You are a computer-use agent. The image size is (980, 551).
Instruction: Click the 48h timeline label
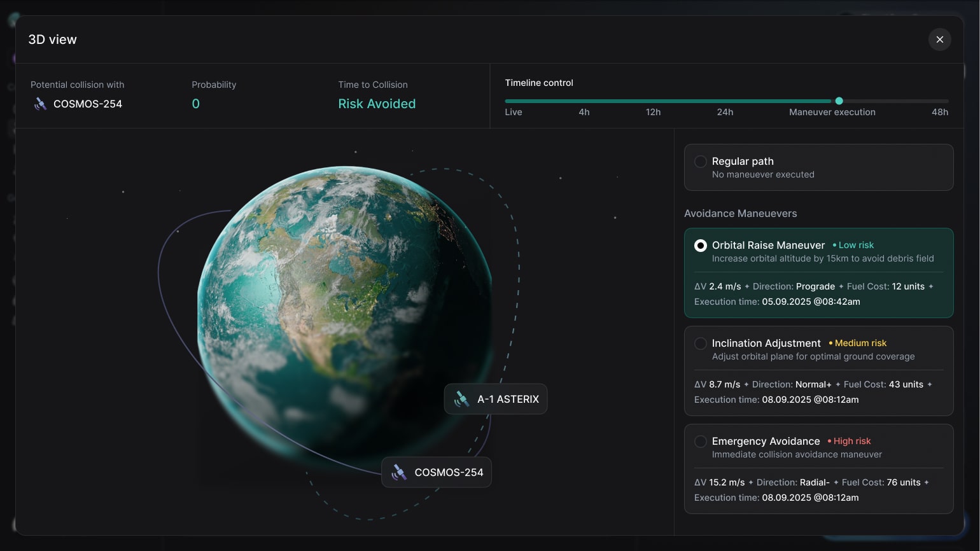tap(939, 112)
